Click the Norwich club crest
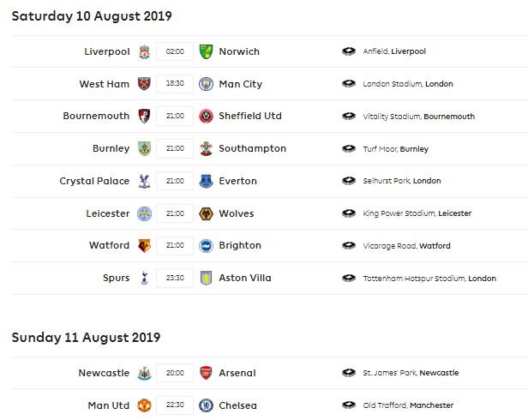The height and width of the screenshot is (420, 528). (206, 52)
